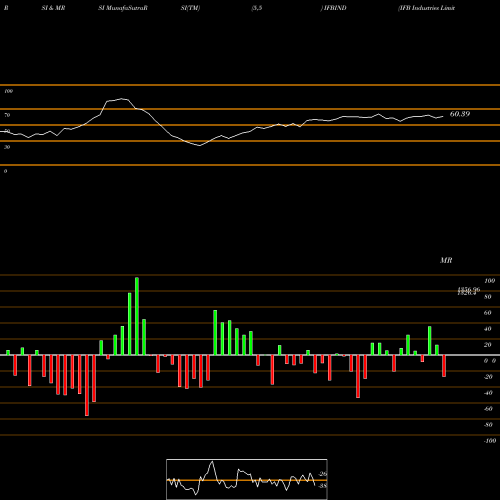Click the "SI & MR" header label

point(53,8)
